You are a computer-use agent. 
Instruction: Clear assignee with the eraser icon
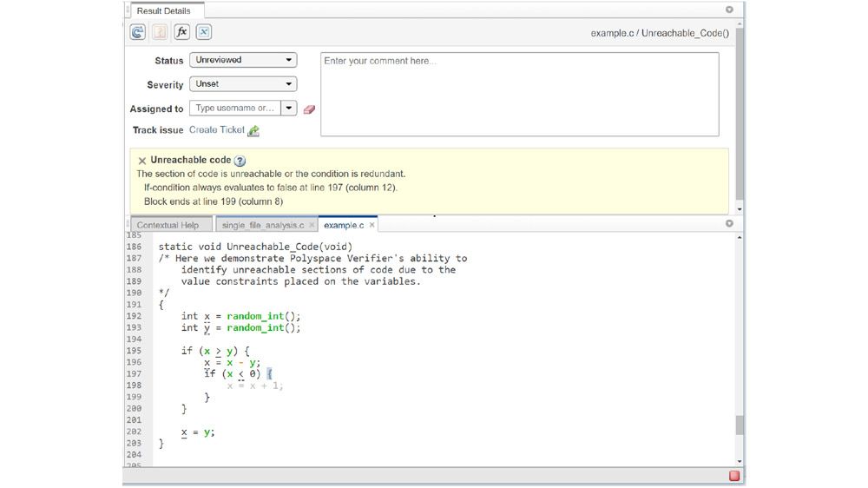(x=309, y=109)
